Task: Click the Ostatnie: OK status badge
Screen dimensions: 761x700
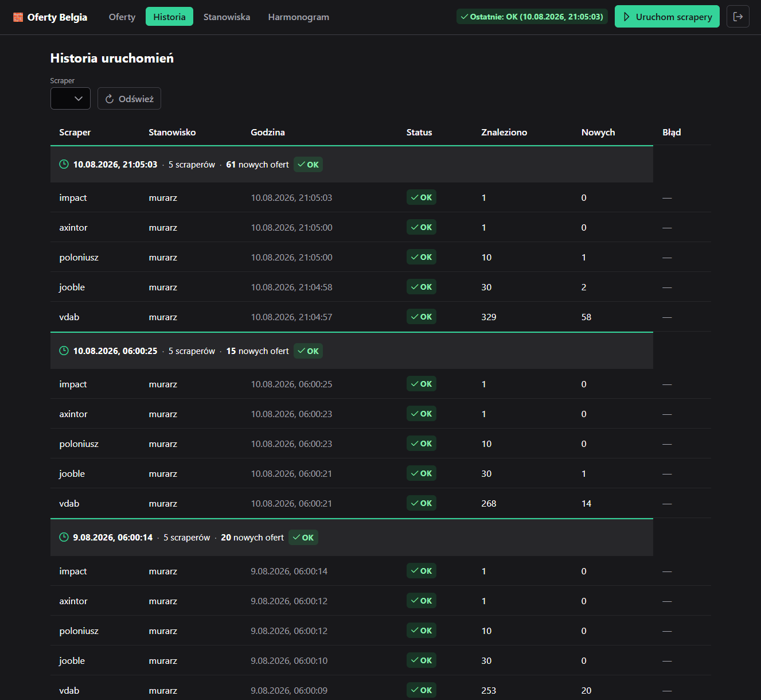Action: 532,17
